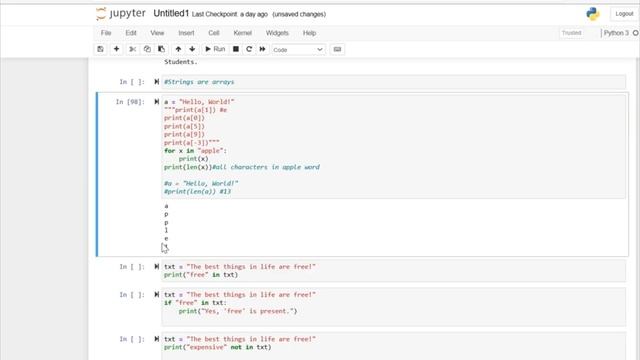Open the File menu
Image resolution: width=640 pixels, height=360 pixels.
click(x=106, y=33)
